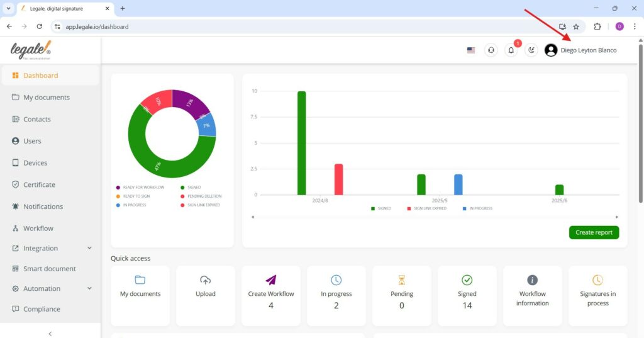Open the My documents quick access card
The height and width of the screenshot is (338, 644).
click(x=140, y=296)
